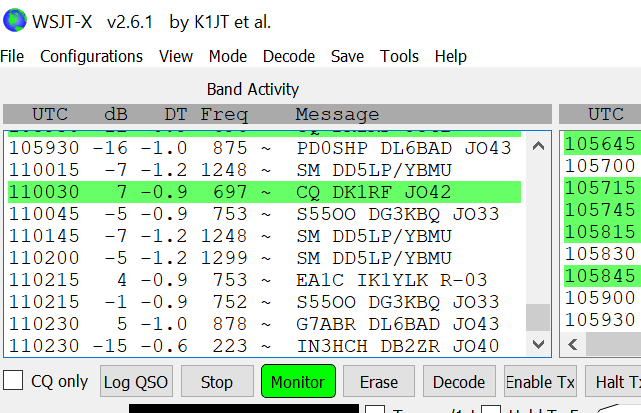Viewport: 641px width, 413px height.
Task: Select the 110045 S55OO DG3KBQ JO33 row
Action: 264,214
